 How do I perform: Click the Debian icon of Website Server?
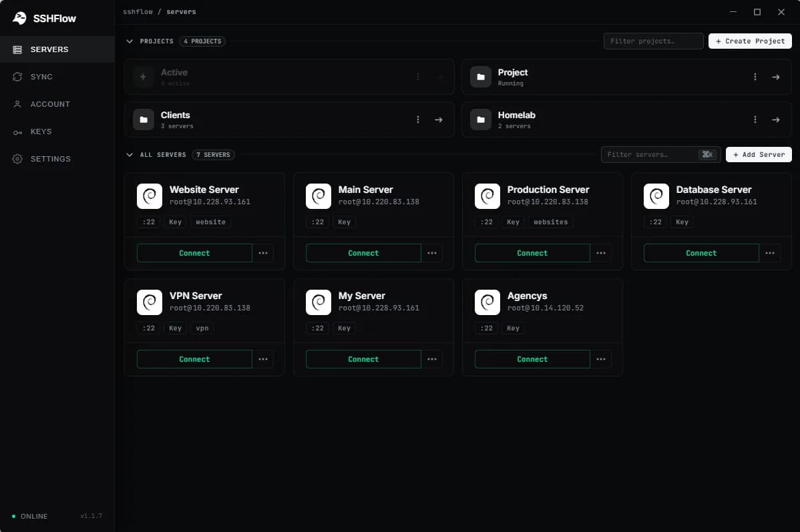(x=150, y=196)
